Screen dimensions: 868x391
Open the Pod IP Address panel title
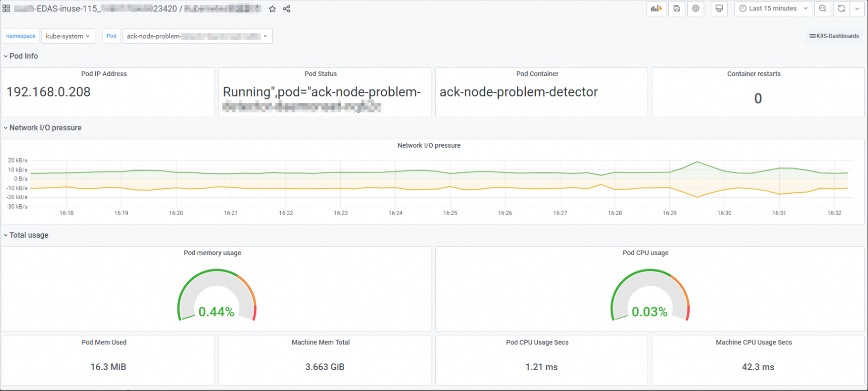point(104,74)
